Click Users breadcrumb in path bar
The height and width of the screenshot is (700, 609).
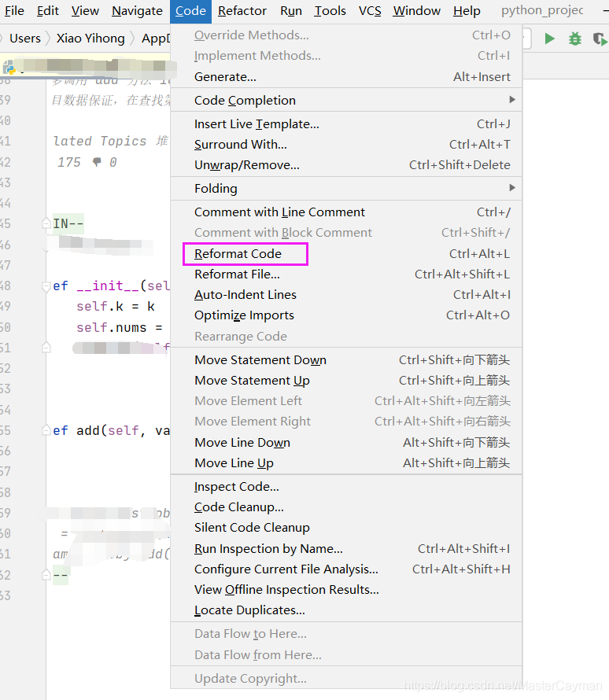click(25, 39)
